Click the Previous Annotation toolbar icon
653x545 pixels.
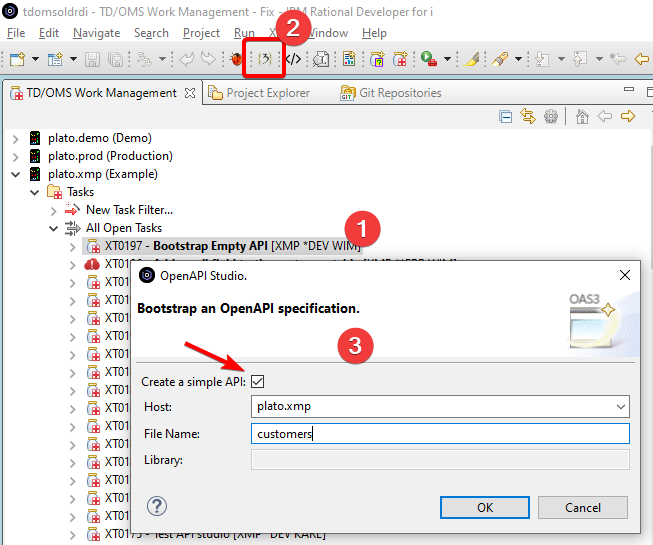[x=580, y=59]
